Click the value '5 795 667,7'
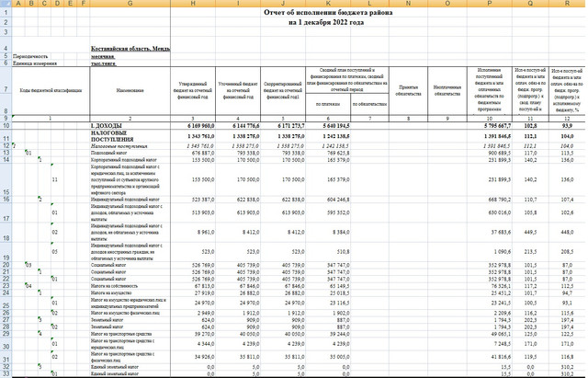 point(496,125)
